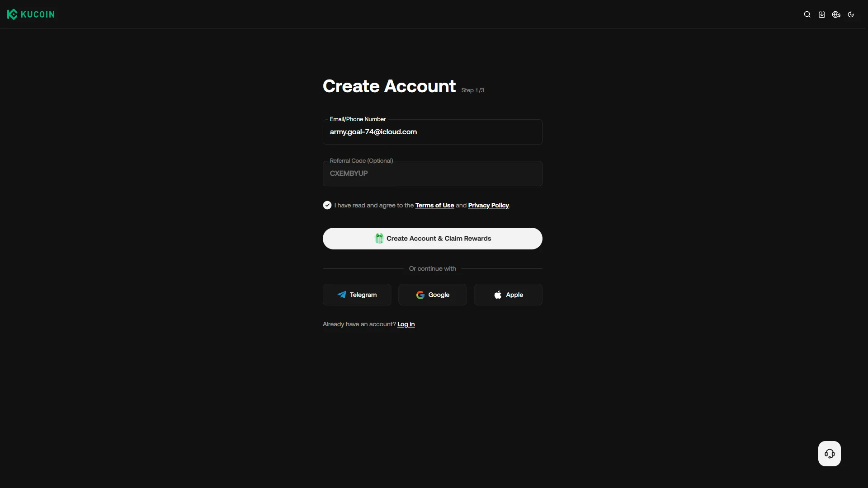Uncheck the terms agreement checkbox
868x488 pixels.
327,205
